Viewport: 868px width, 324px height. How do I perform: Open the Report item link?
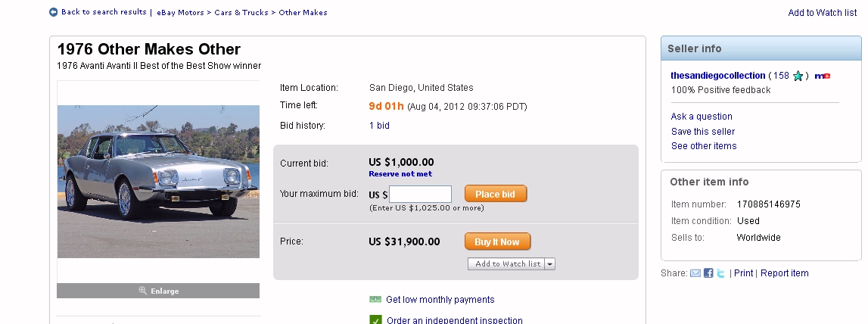point(784,273)
